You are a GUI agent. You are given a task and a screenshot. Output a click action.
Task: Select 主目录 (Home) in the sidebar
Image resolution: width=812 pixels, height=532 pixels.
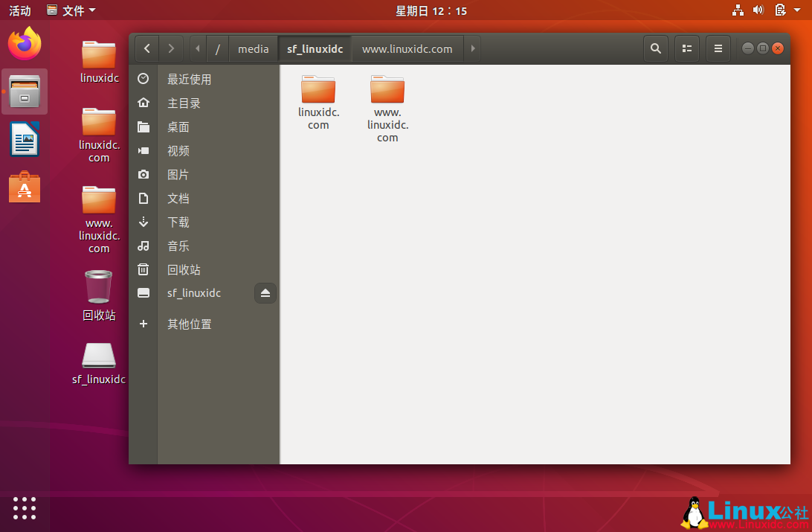click(182, 103)
